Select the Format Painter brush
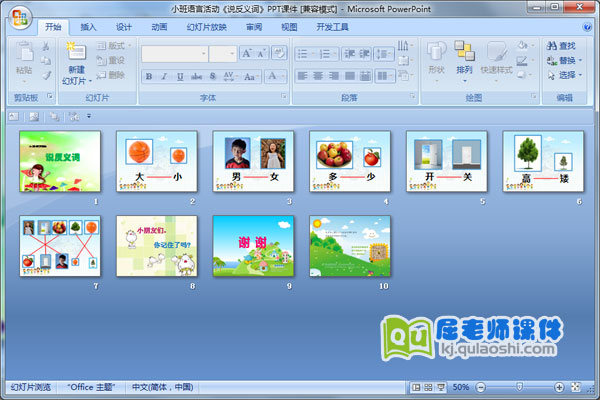600x400 pixels. [46, 75]
